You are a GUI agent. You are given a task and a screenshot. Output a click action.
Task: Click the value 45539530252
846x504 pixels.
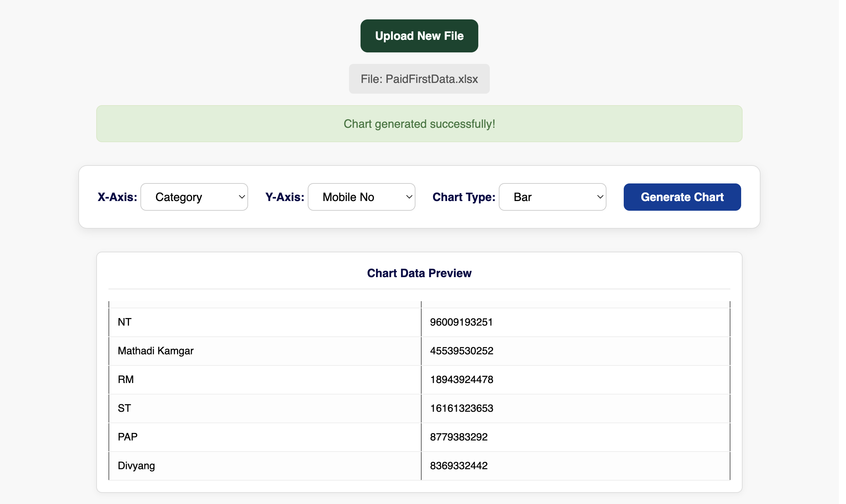point(461,351)
